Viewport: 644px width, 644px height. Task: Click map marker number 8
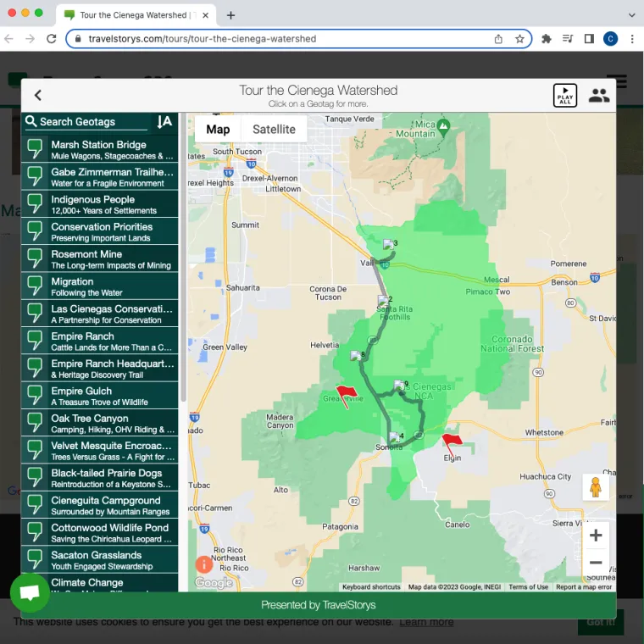click(356, 356)
